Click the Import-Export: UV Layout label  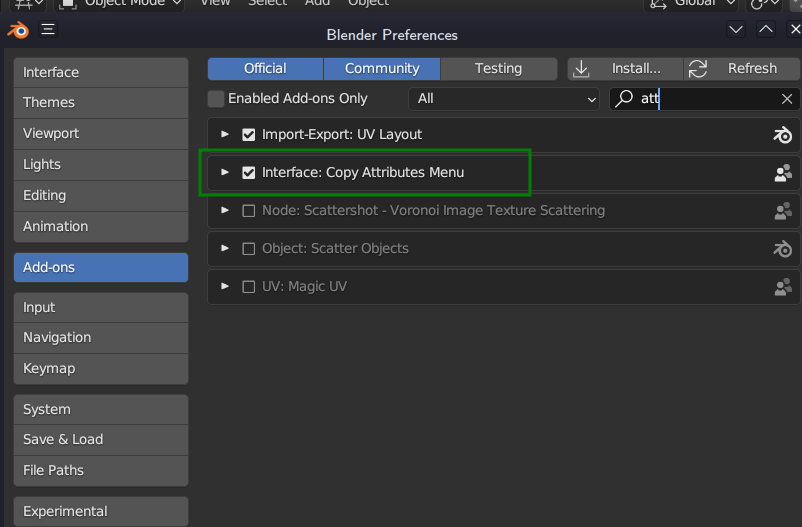[x=342, y=135]
